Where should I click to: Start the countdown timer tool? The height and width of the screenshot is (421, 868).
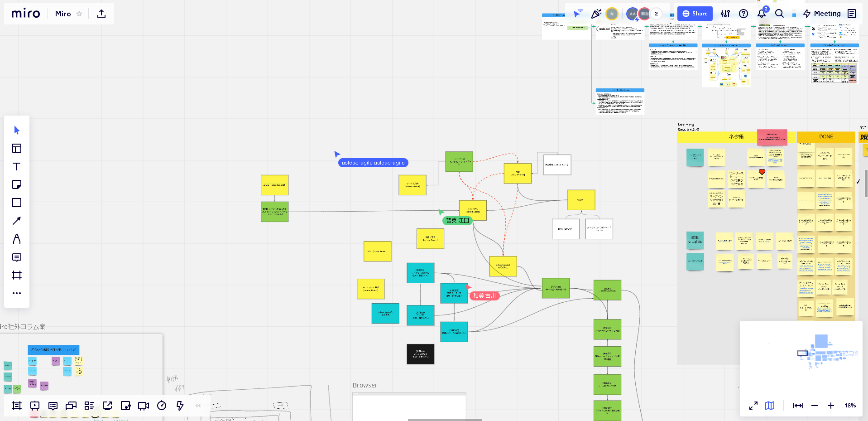click(162, 406)
